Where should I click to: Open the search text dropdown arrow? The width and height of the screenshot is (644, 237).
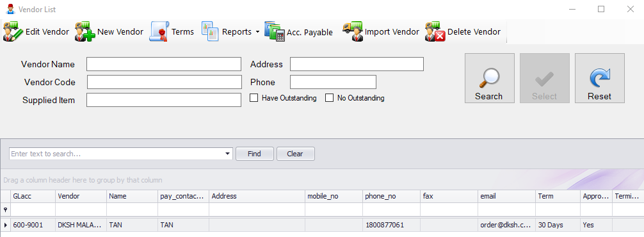[x=228, y=154]
